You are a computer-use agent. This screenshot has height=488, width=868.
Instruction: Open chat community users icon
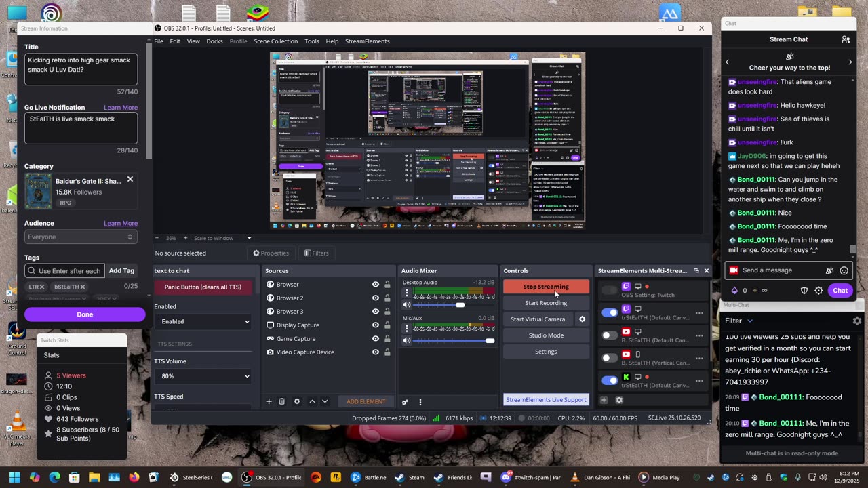pos(846,39)
